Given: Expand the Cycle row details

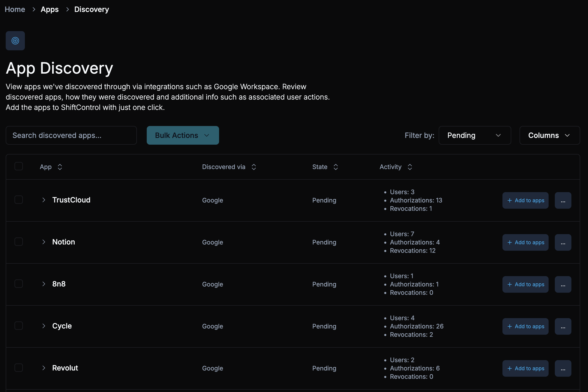Looking at the screenshot, I should pyautogui.click(x=44, y=326).
